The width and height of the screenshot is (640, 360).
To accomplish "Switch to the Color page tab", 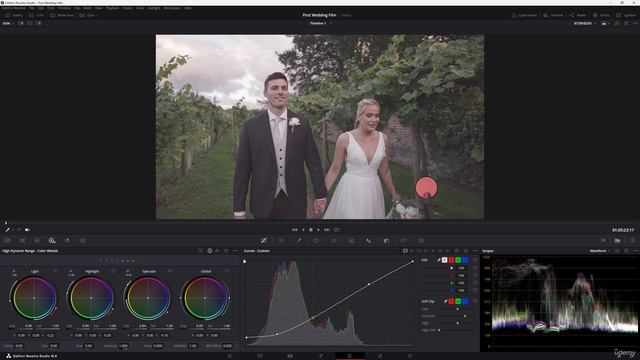I will 350,356.
